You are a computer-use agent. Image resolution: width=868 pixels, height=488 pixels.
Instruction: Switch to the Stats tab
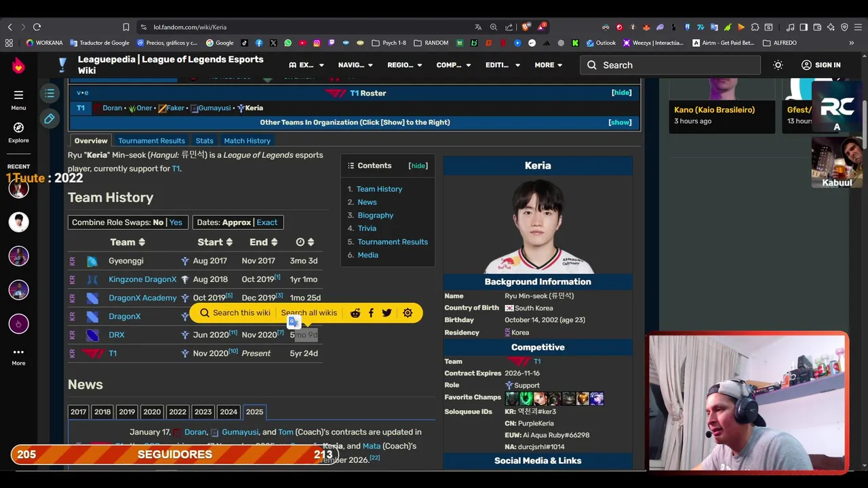point(204,141)
